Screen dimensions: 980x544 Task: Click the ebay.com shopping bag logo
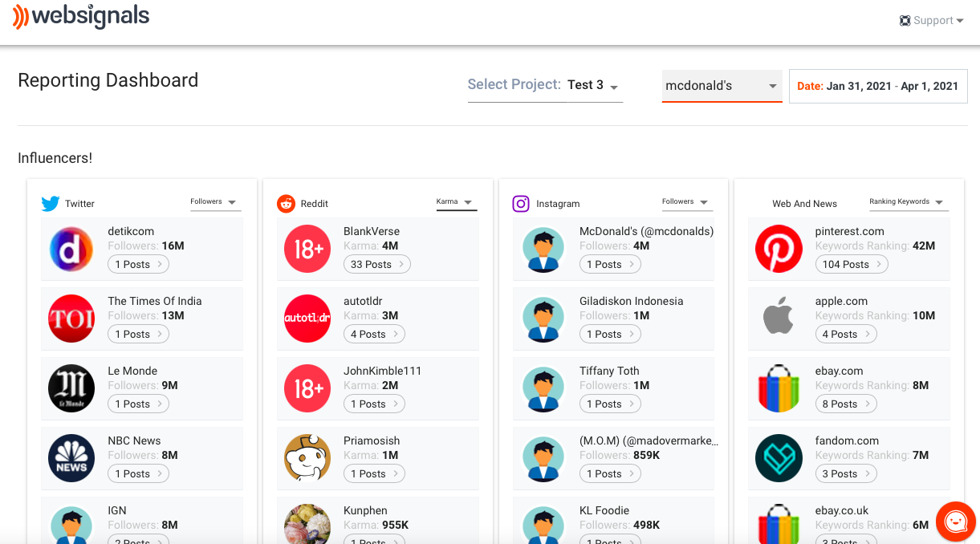tap(779, 388)
